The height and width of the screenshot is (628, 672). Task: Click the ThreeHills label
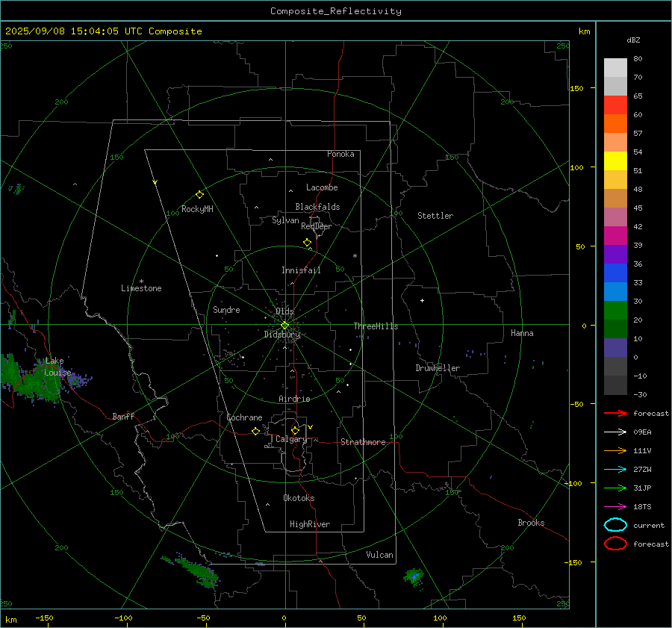click(x=376, y=326)
